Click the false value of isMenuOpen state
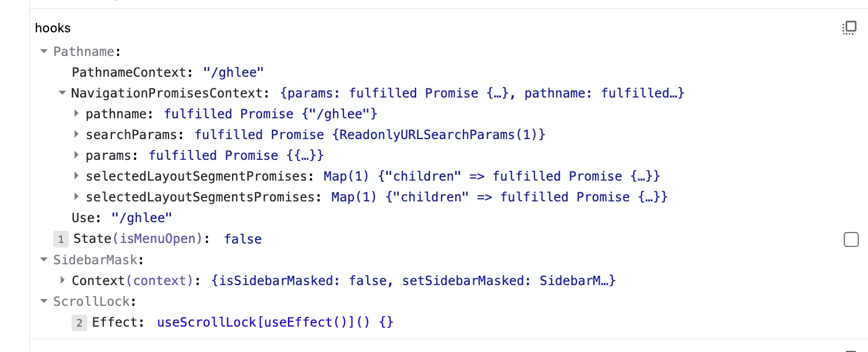The image size is (868, 352). click(x=242, y=239)
